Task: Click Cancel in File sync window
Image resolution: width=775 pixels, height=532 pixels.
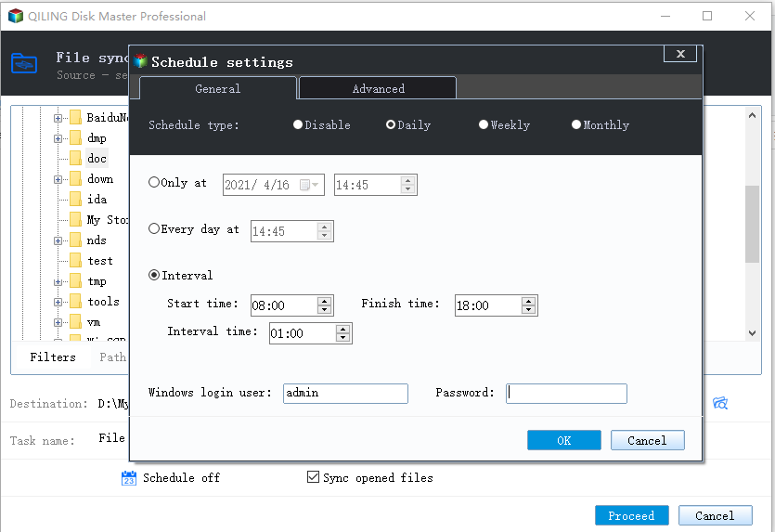Action: [716, 515]
